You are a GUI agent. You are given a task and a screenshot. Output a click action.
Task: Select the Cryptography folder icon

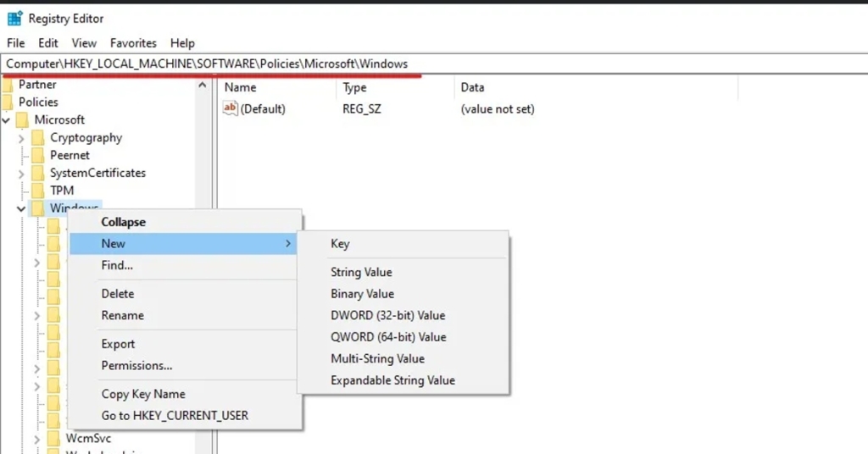(x=37, y=138)
